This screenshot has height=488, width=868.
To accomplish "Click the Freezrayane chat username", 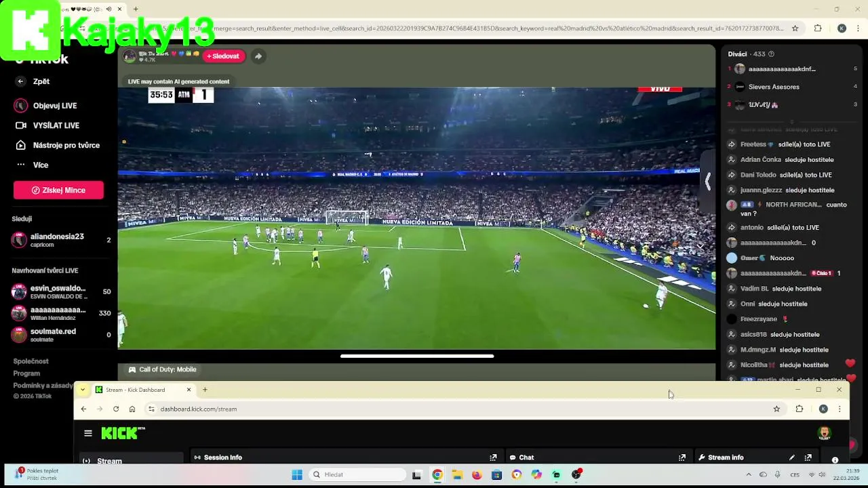I will point(759,319).
